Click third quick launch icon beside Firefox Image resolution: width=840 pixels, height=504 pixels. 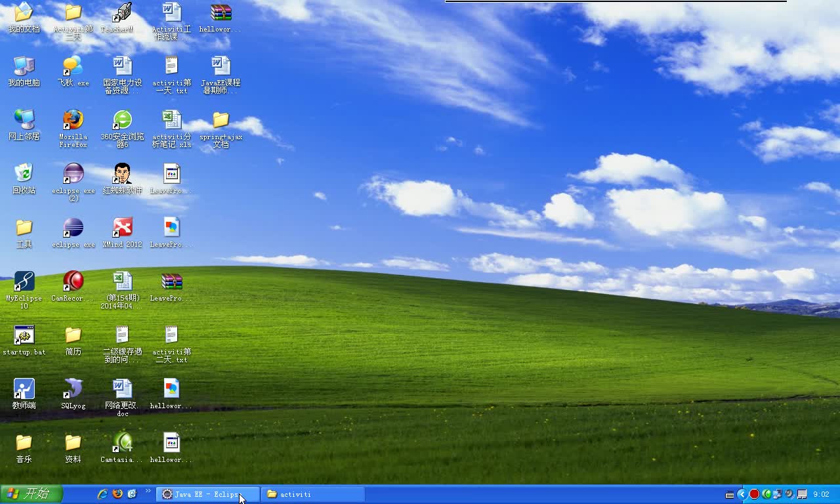tap(132, 494)
